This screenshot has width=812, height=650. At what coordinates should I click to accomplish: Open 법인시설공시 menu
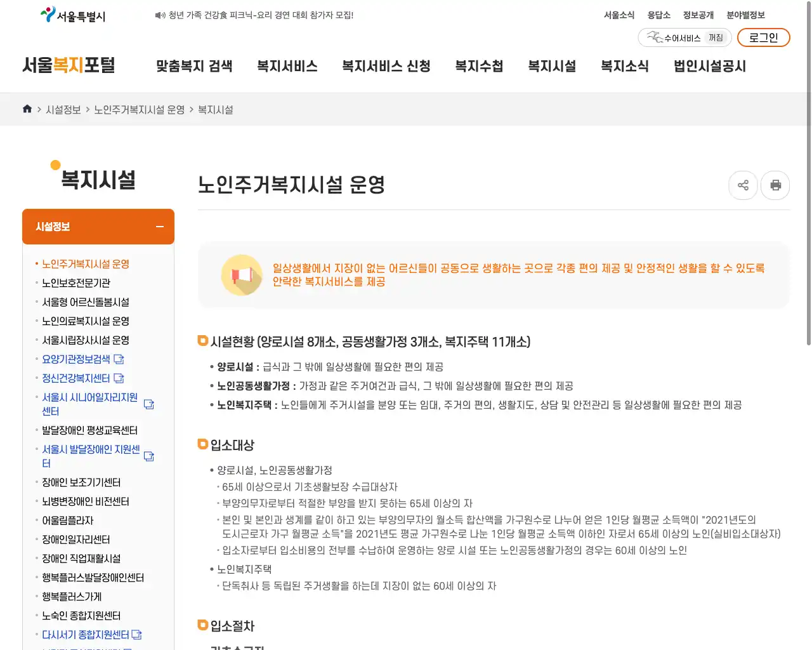(x=710, y=66)
